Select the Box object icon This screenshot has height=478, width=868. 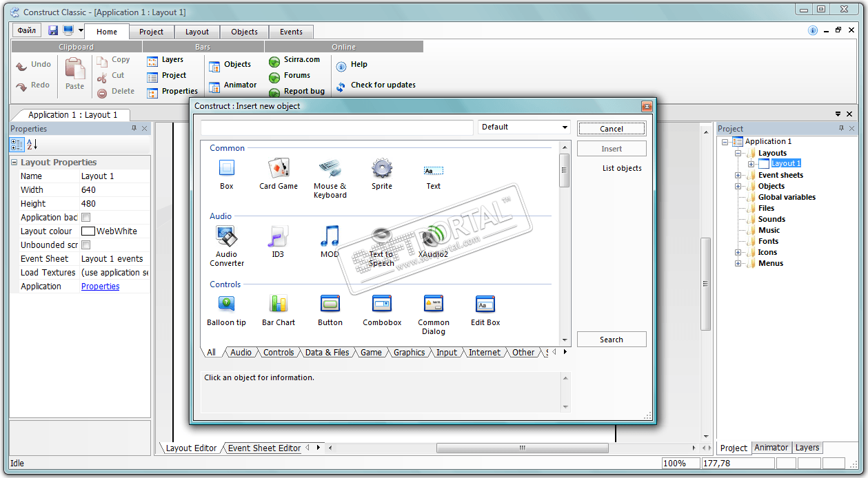coord(227,167)
